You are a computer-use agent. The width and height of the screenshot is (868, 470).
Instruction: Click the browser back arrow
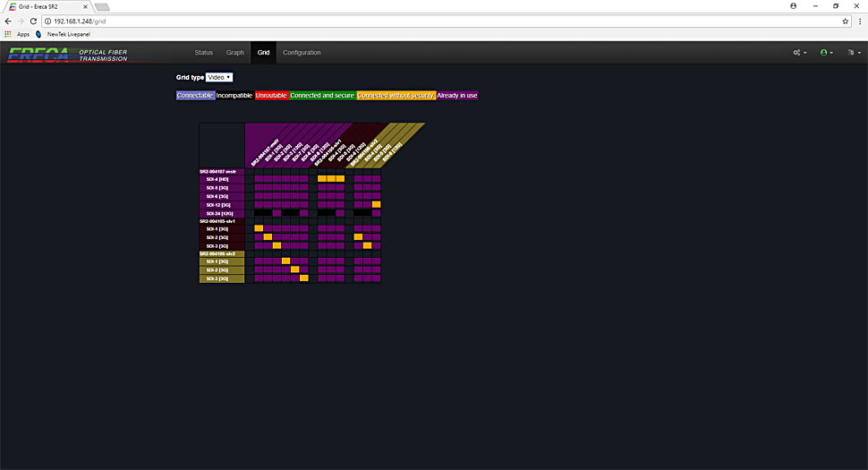[x=8, y=21]
